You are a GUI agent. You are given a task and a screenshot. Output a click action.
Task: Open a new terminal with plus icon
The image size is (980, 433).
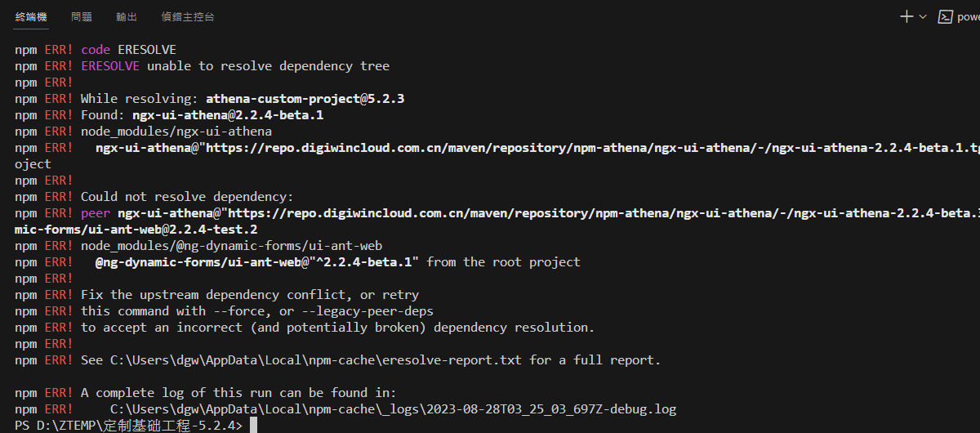point(906,16)
